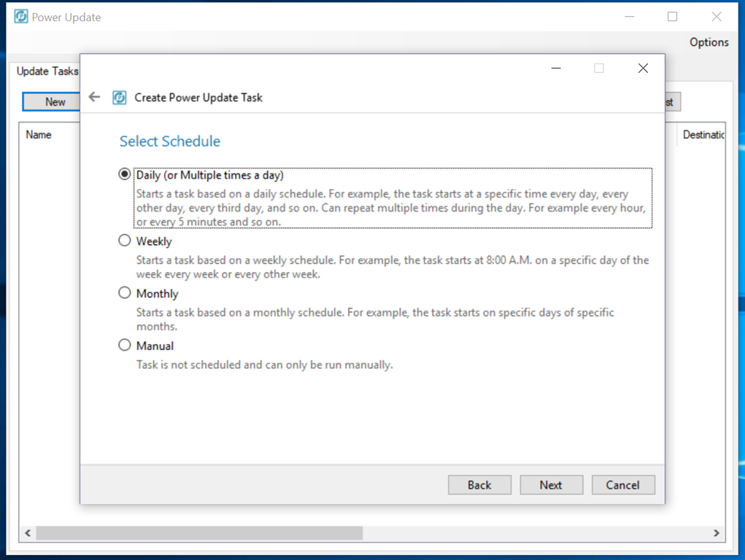This screenshot has width=745, height=560.
Task: Select the Daily schedule radio button
Action: (x=125, y=175)
